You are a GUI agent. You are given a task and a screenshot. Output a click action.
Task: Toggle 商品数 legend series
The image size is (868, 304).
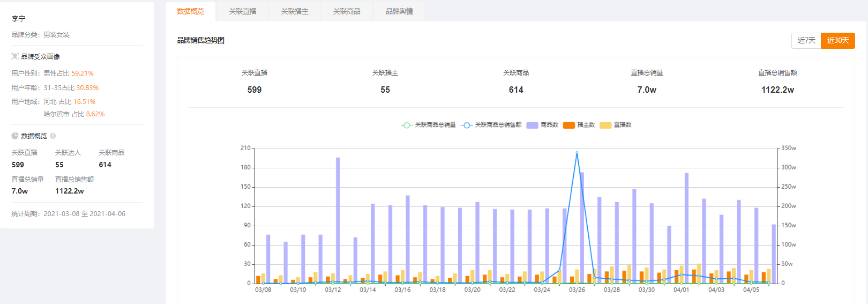(542, 125)
